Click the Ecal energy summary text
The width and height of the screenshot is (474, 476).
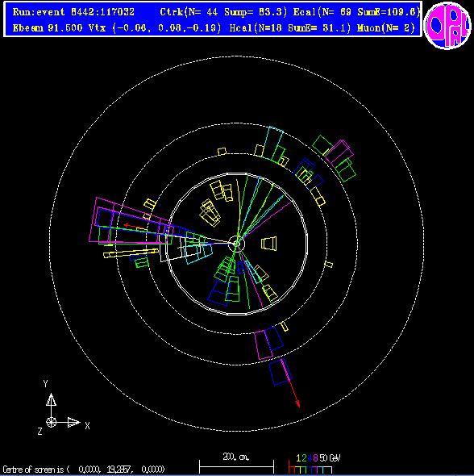[357, 12]
